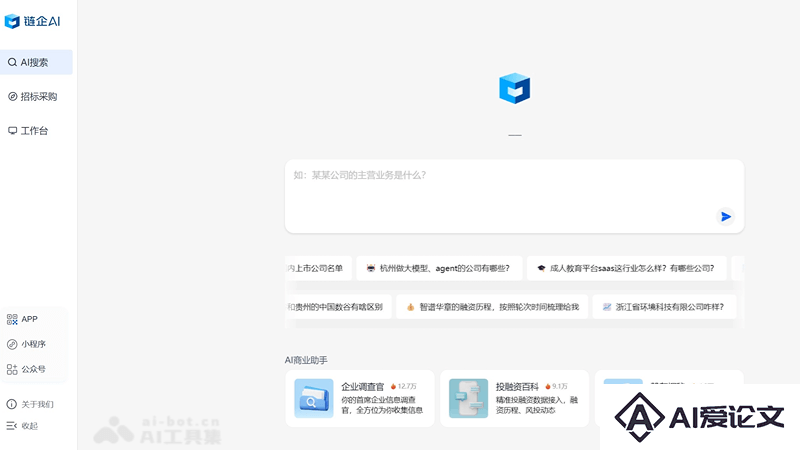Click the compass icon beside 招标采购
The height and width of the screenshot is (450, 800).
tap(12, 96)
